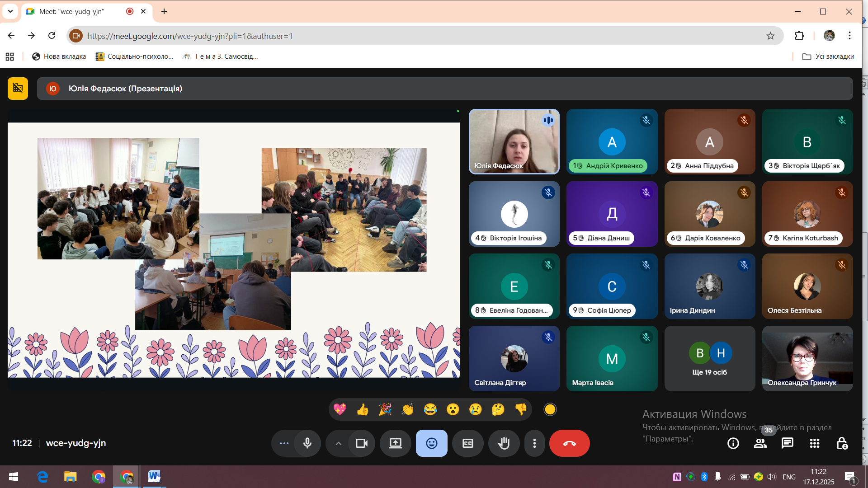The image size is (868, 488).
Task: Pick the yellow emoji skin tone swatch
Action: click(550, 409)
